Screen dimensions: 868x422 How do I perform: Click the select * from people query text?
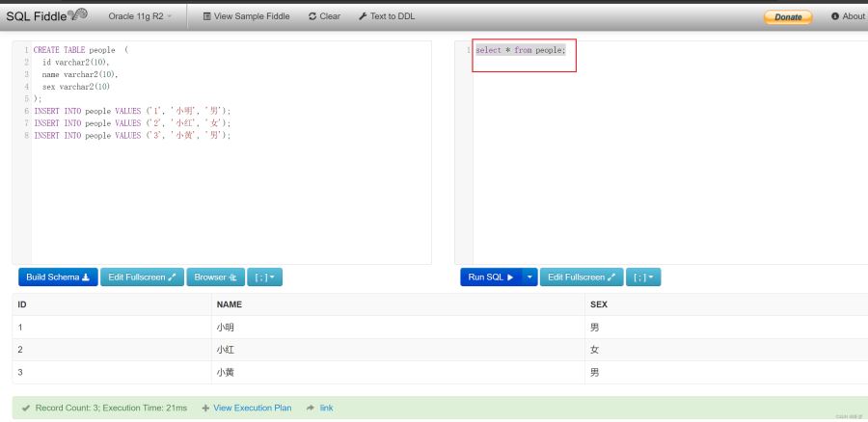[x=521, y=50]
